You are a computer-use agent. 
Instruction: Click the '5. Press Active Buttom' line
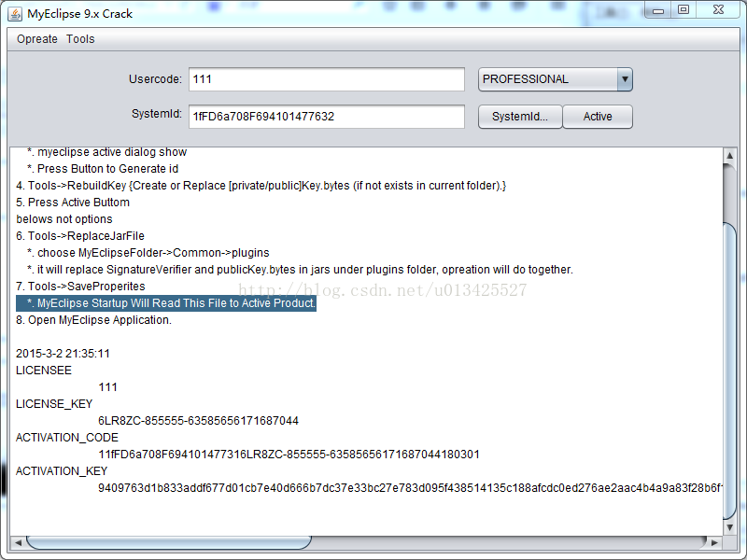(73, 203)
